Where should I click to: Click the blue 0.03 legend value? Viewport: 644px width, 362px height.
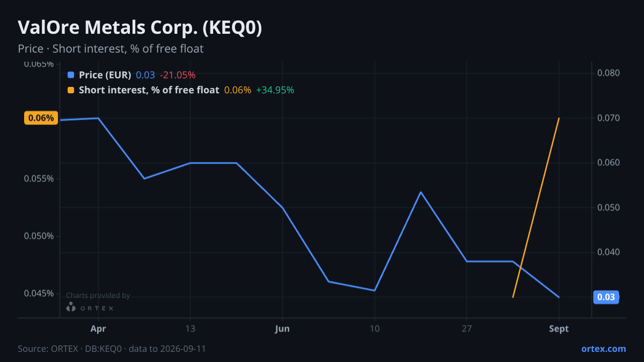pyautogui.click(x=145, y=75)
